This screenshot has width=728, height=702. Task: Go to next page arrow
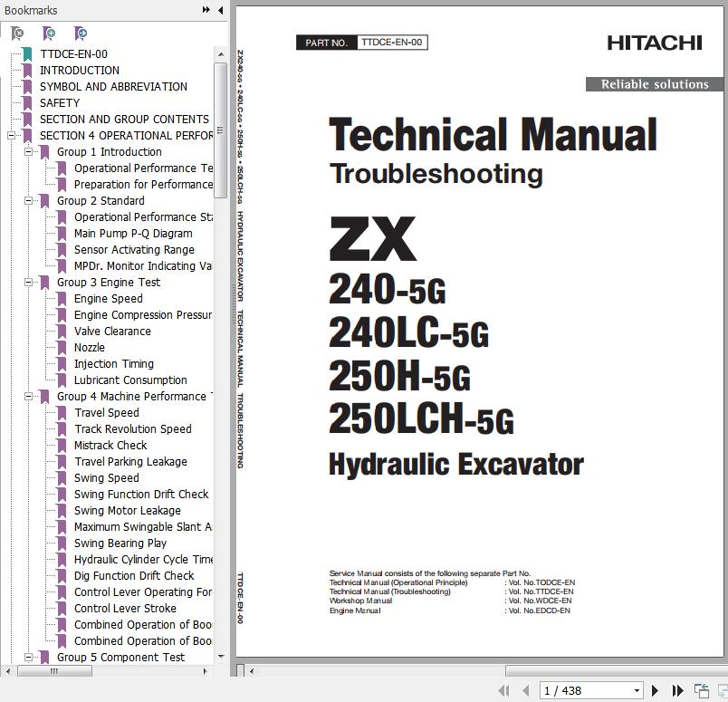[655, 690]
